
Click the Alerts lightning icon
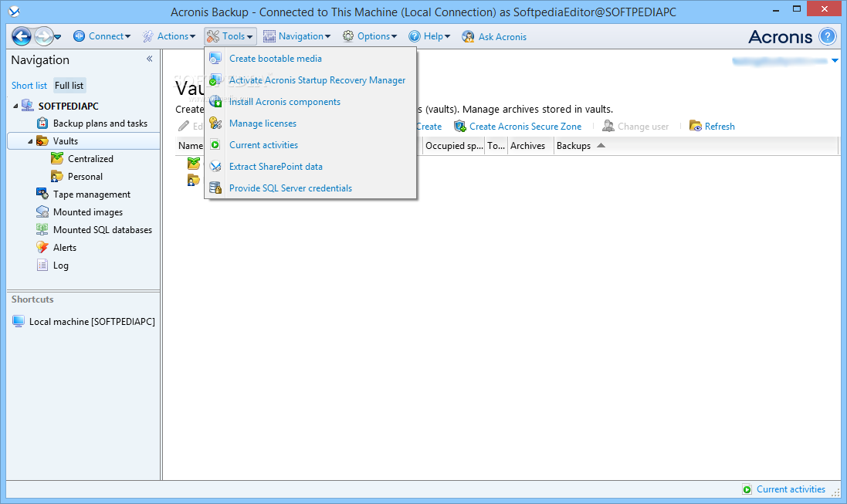coord(42,248)
